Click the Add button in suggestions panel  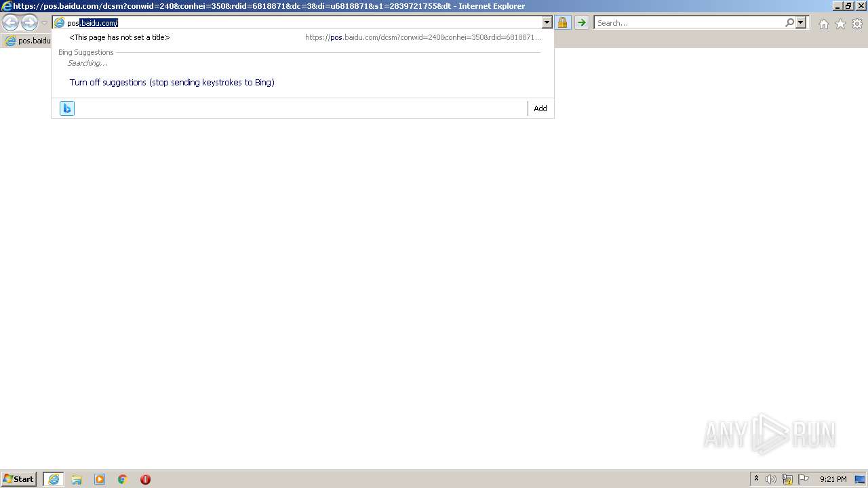point(540,108)
